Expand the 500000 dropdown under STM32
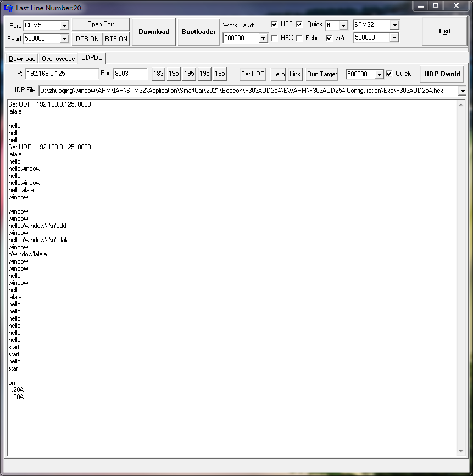 tap(394, 38)
